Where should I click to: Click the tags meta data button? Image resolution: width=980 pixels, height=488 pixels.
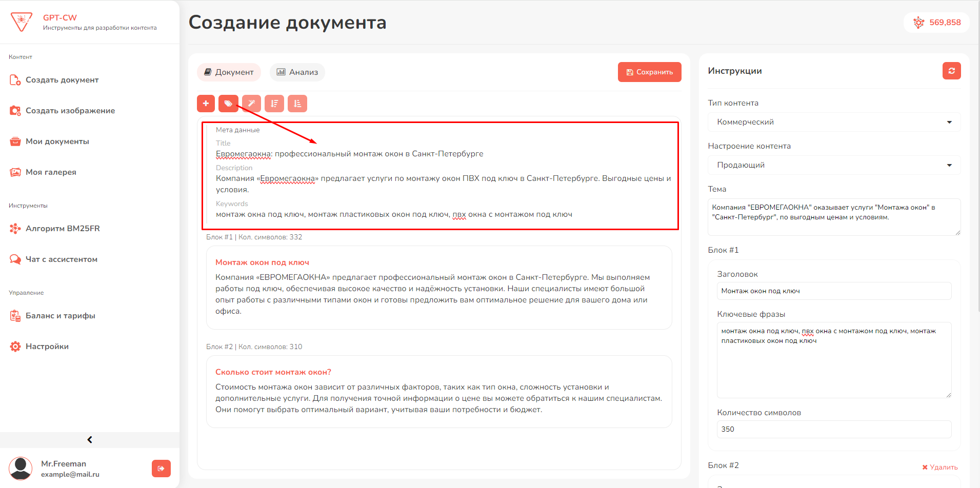228,104
